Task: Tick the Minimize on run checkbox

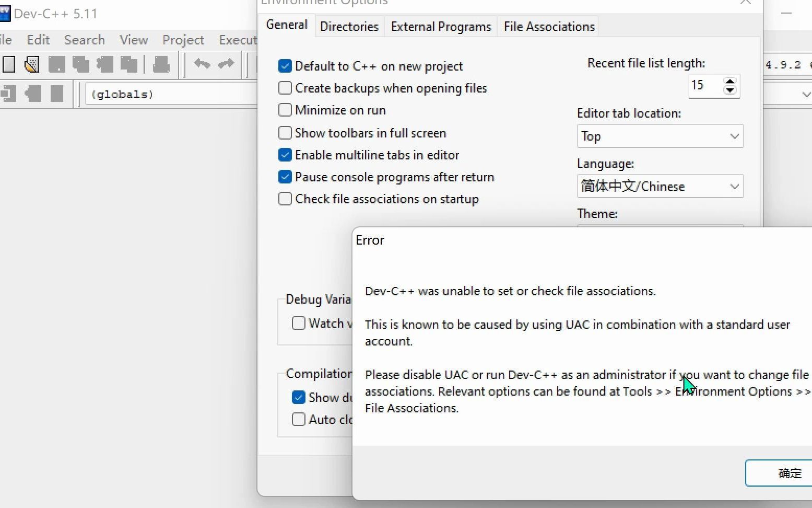Action: pos(285,110)
